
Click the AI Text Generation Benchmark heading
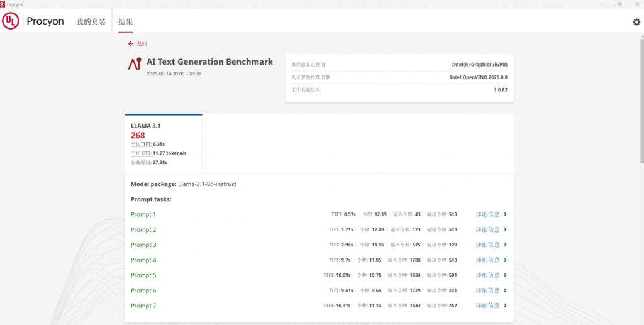(x=210, y=62)
